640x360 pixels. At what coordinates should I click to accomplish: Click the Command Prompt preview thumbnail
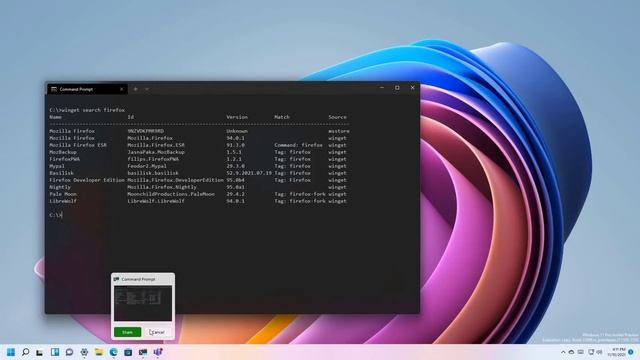(143, 303)
